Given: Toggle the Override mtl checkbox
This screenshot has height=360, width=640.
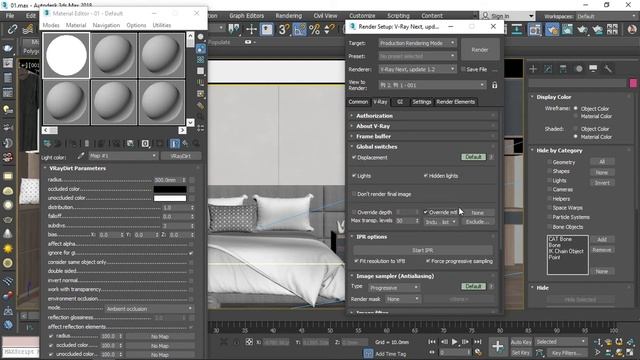Looking at the screenshot, I should click(x=425, y=212).
